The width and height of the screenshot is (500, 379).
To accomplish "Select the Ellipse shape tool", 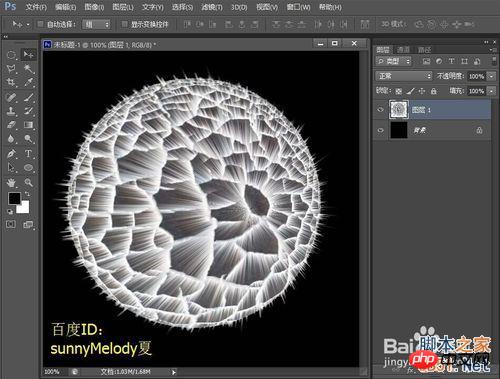I will point(28,167).
